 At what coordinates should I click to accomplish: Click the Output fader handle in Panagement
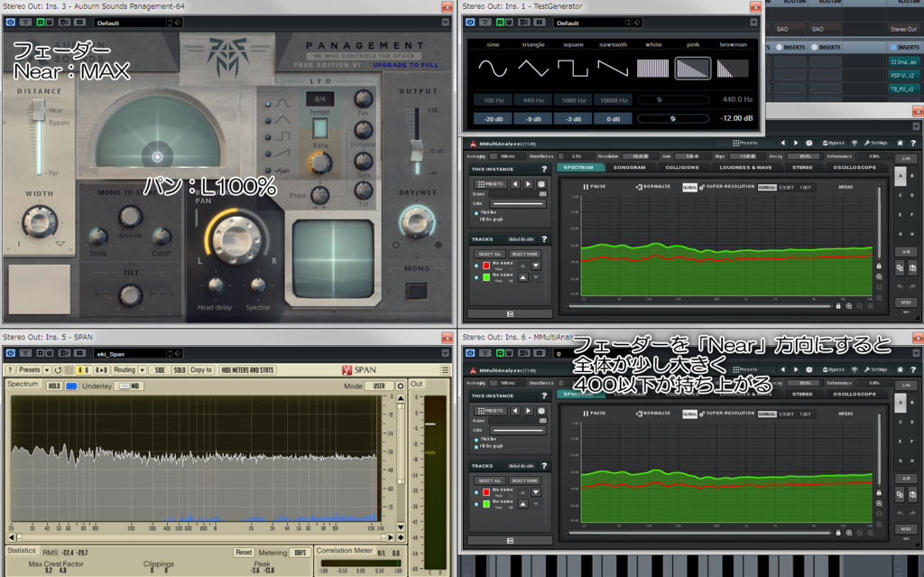click(417, 150)
